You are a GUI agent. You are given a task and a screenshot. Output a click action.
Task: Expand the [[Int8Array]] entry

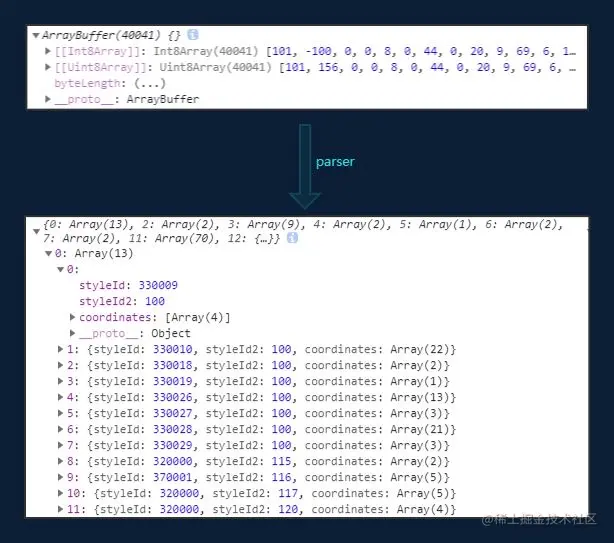[48, 51]
